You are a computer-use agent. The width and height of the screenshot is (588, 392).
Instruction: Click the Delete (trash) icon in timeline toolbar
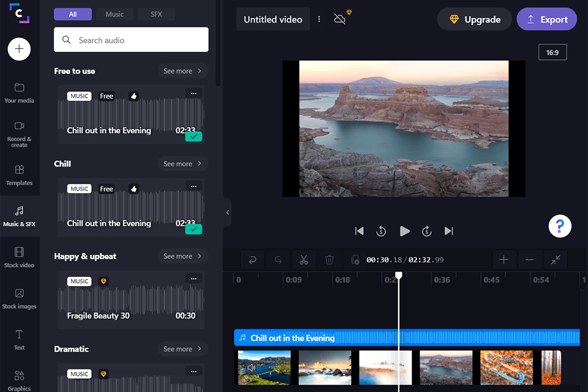coord(330,260)
